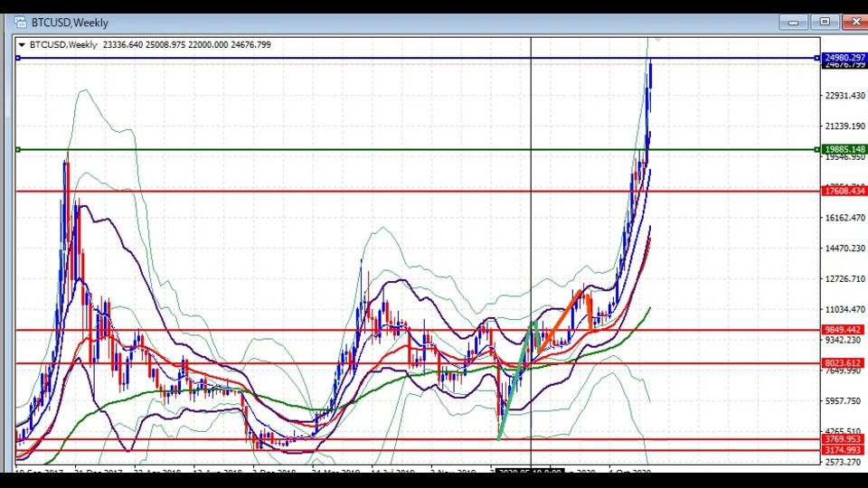Maximize the BTCUSD,Weekly chart window
The height and width of the screenshot is (488, 868).
point(825,22)
